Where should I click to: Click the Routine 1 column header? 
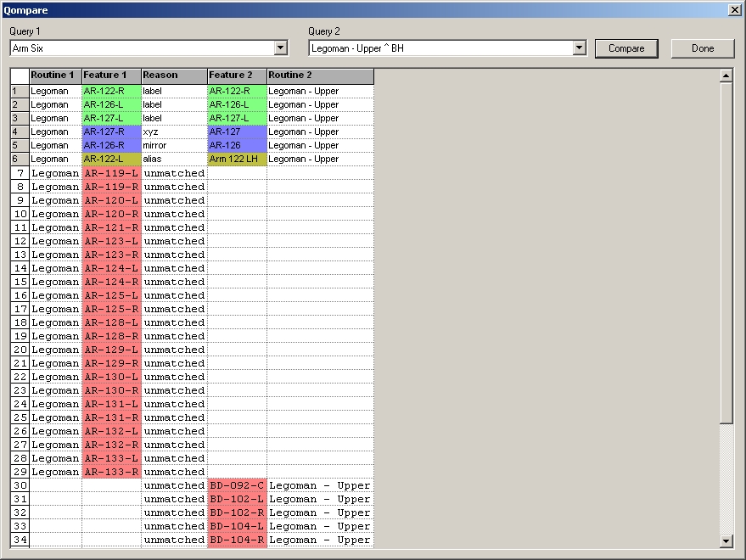click(55, 76)
